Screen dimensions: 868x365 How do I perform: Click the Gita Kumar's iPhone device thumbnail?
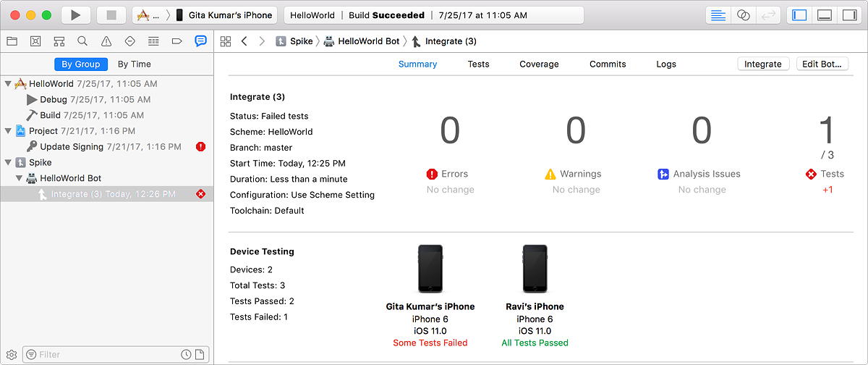pos(430,268)
